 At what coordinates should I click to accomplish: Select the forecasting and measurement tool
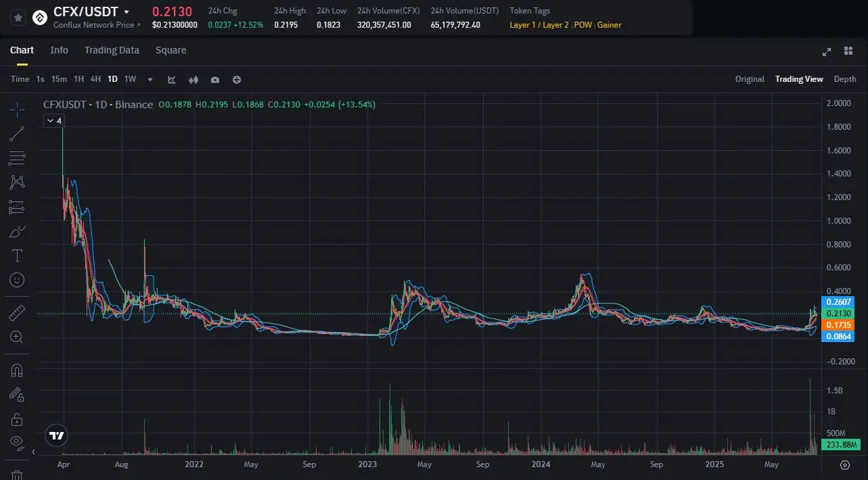[17, 207]
